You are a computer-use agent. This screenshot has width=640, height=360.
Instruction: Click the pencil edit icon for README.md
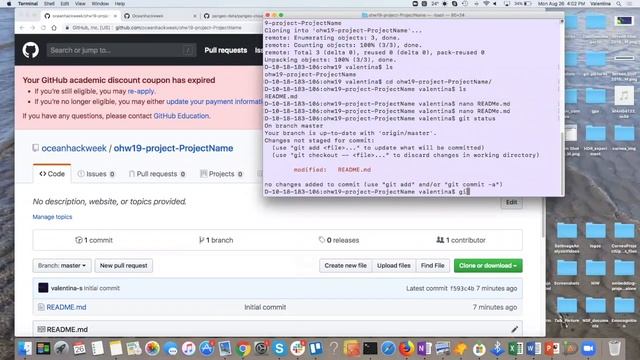click(x=514, y=329)
